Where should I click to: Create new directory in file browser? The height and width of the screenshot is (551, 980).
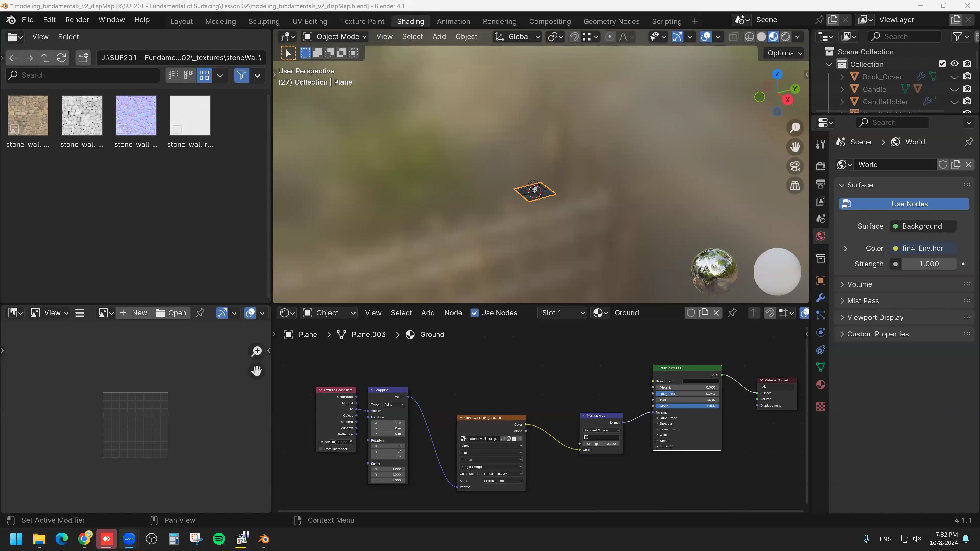83,58
